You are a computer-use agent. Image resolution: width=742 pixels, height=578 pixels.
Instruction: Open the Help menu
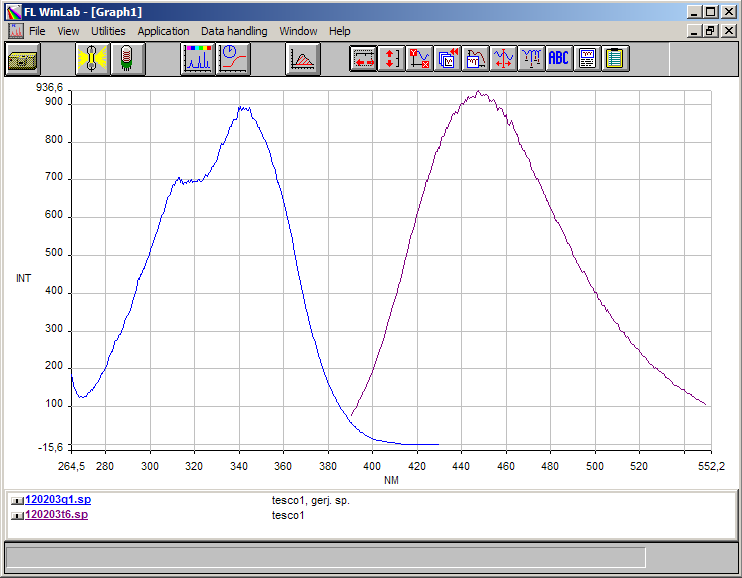[x=339, y=31]
